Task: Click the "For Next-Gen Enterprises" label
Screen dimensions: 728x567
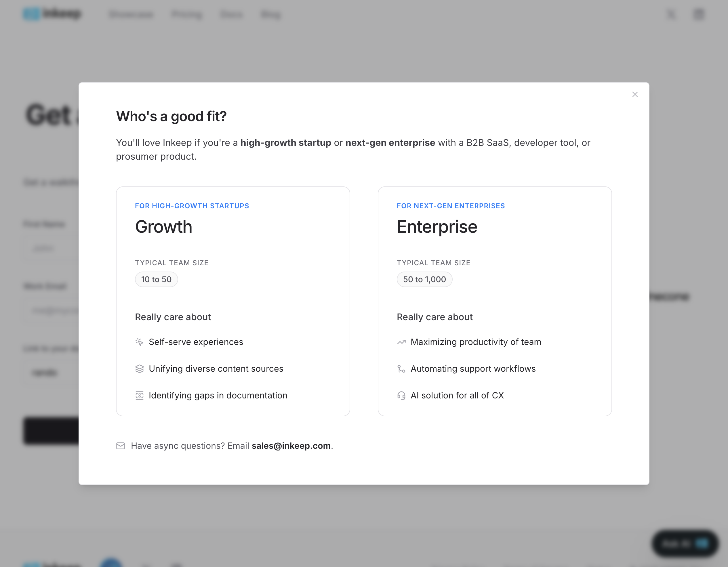Action: [x=451, y=206]
